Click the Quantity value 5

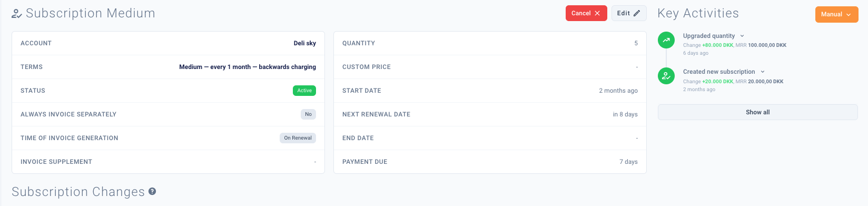(636, 43)
